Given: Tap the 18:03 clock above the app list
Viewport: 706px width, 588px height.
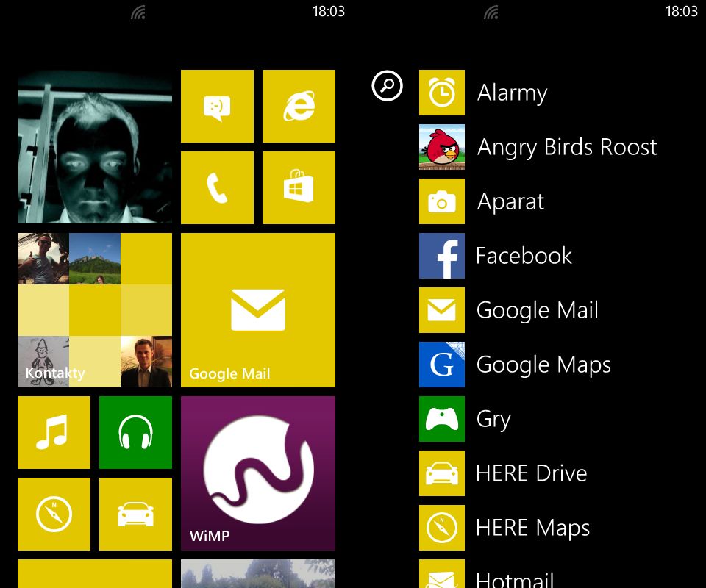Looking at the screenshot, I should pos(682,11).
